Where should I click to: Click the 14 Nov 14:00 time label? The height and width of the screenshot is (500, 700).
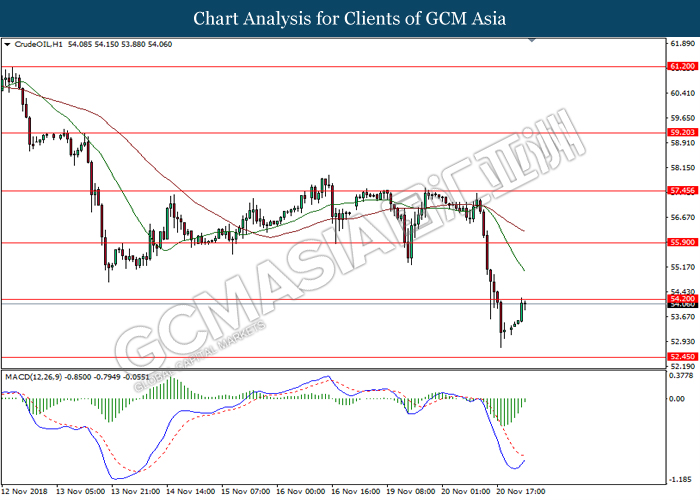(191, 491)
